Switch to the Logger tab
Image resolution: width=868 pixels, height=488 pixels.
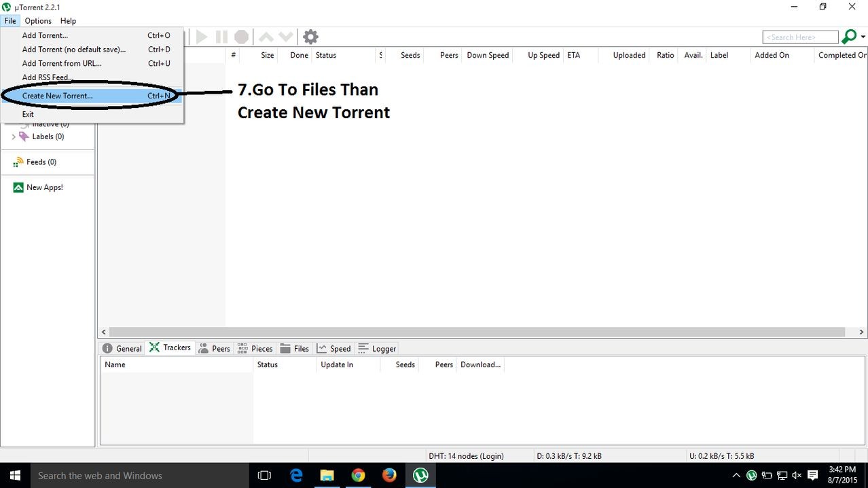click(377, 348)
